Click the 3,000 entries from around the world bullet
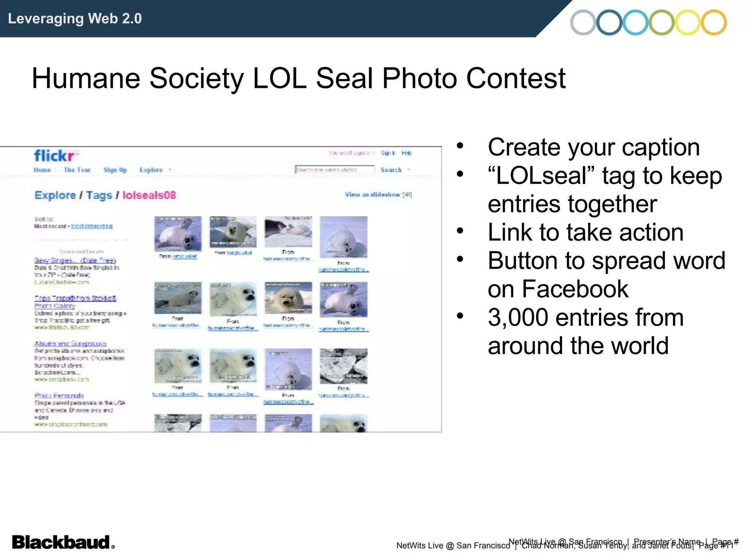This screenshot has width=747, height=560. [586, 331]
